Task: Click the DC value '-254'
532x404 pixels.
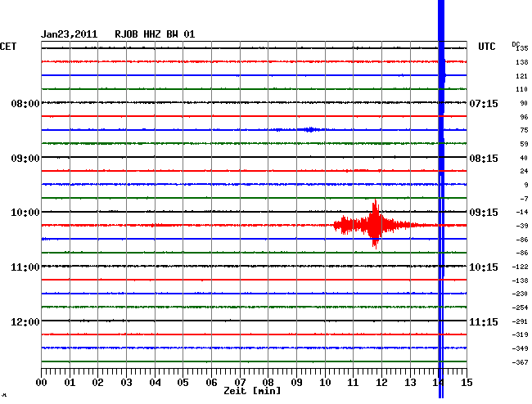Action: [x=520, y=307]
